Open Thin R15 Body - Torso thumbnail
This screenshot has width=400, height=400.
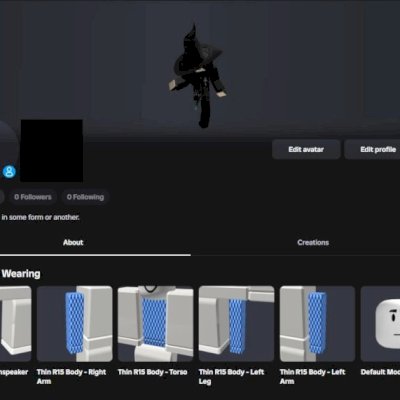[155, 324]
